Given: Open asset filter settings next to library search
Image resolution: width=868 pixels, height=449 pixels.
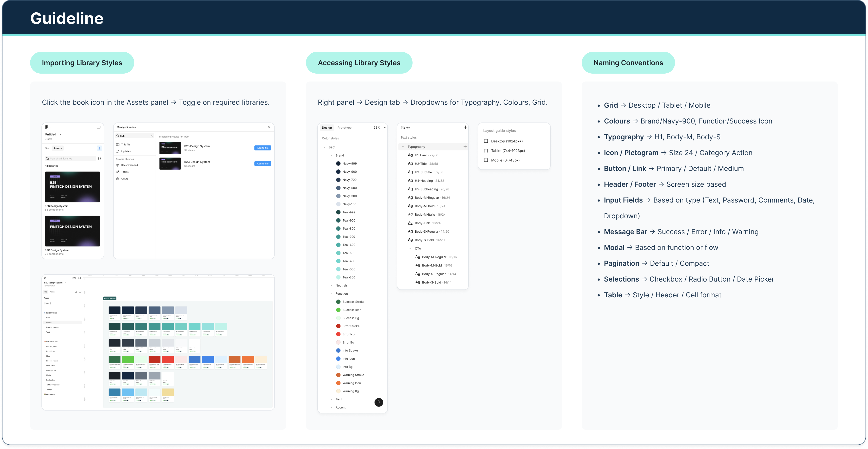Looking at the screenshot, I should (99, 158).
